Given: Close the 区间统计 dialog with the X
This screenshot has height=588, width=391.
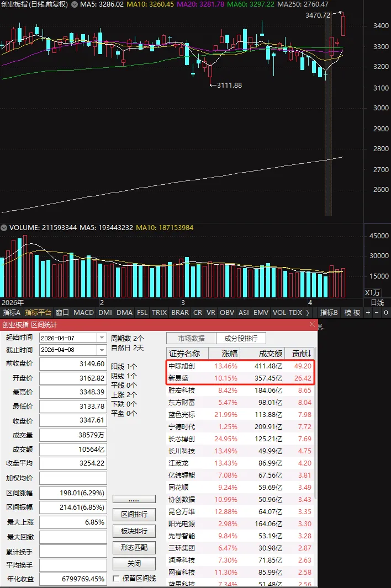Looking at the screenshot, I should coord(312,324).
